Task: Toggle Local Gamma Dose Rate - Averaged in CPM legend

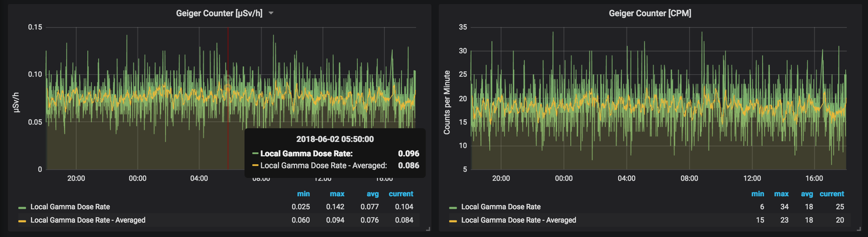Action: 518,220
